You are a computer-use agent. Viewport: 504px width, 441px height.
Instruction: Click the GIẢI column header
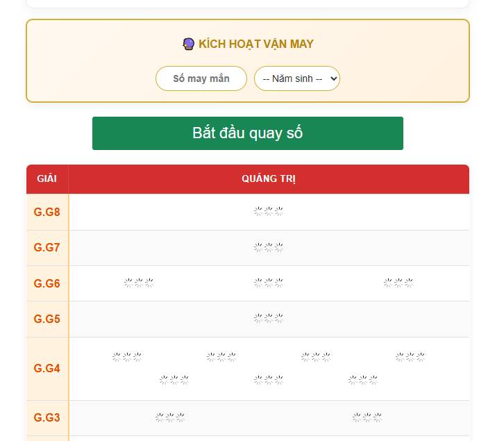click(47, 179)
